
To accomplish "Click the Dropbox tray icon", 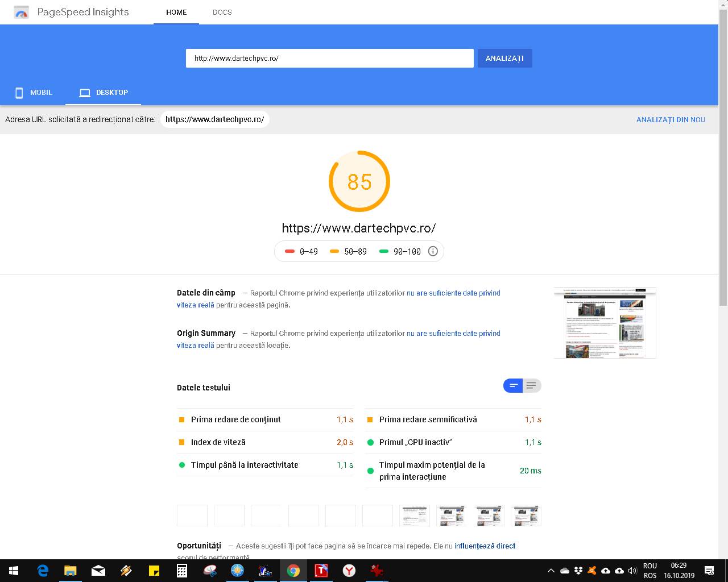I will pyautogui.click(x=578, y=571).
